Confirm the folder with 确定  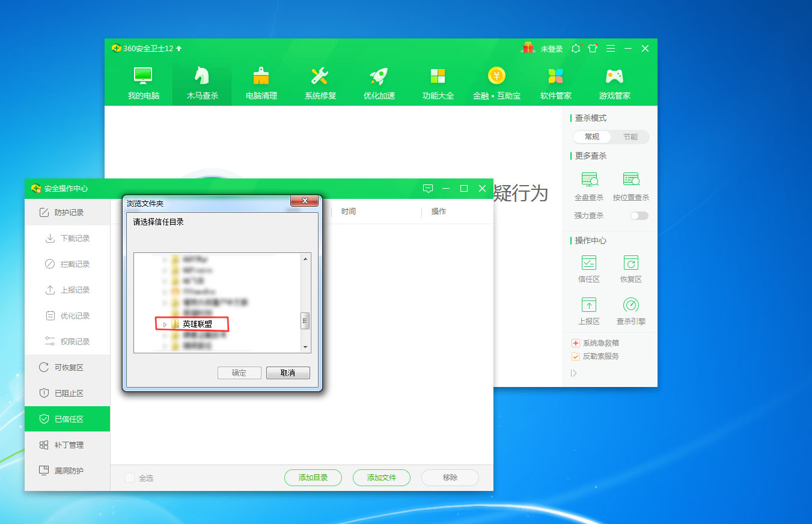pyautogui.click(x=239, y=373)
